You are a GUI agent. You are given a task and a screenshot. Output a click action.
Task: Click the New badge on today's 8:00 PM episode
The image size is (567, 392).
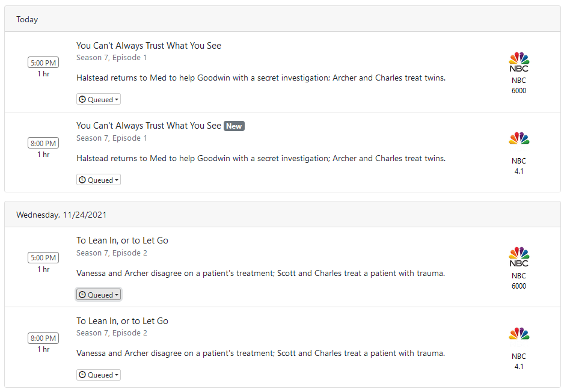click(x=234, y=126)
